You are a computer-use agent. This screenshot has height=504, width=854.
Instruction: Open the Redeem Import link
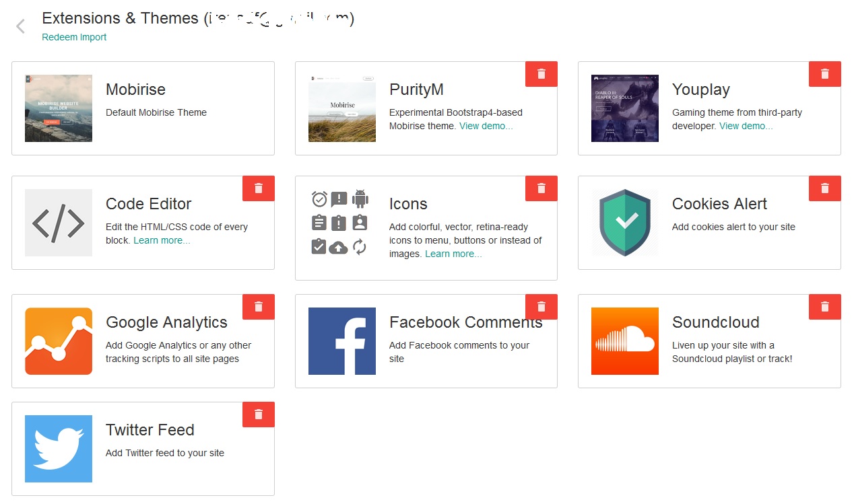point(74,38)
